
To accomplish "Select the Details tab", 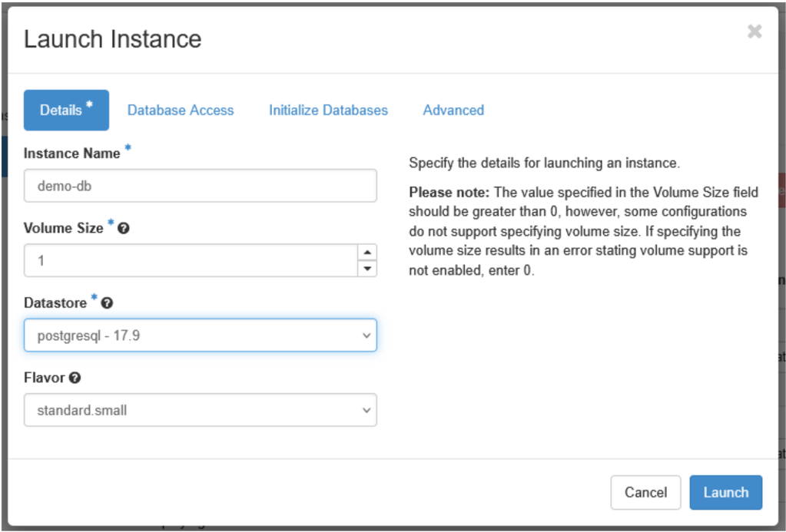I will [x=66, y=110].
